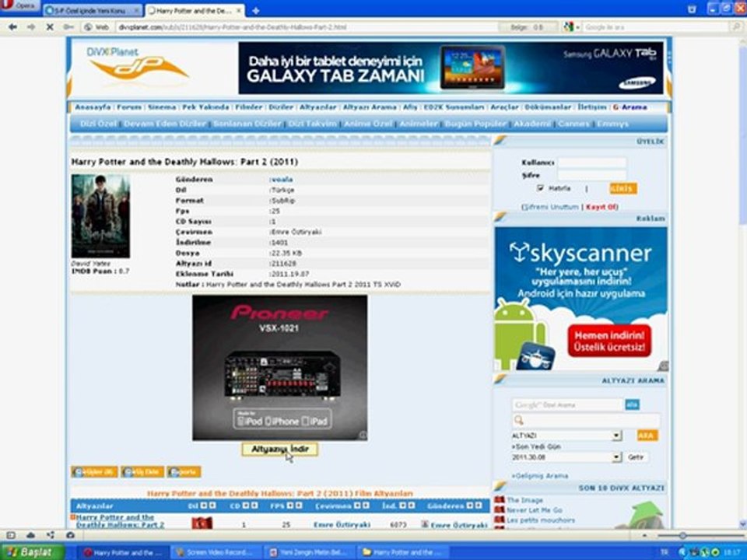The image size is (747, 560).
Task: Open the Sinema menu link
Action: pos(162,107)
